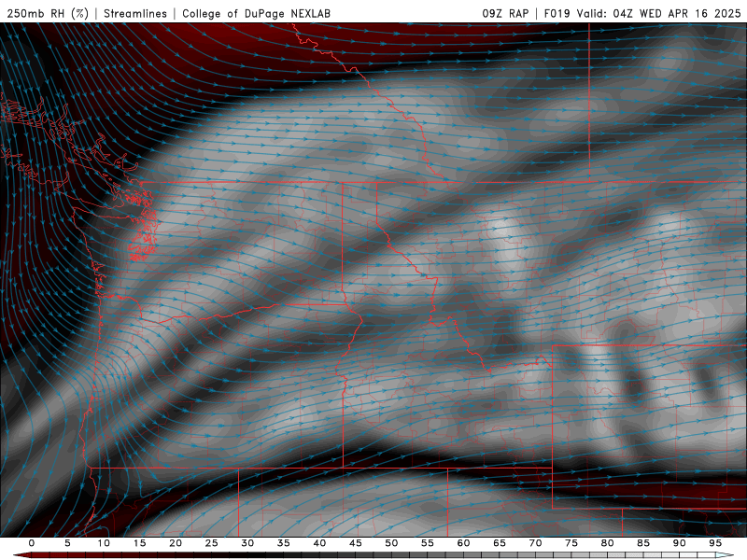Click the 95 value on the color scale
Image resolution: width=747 pixels, height=560 pixels.
tap(715, 543)
